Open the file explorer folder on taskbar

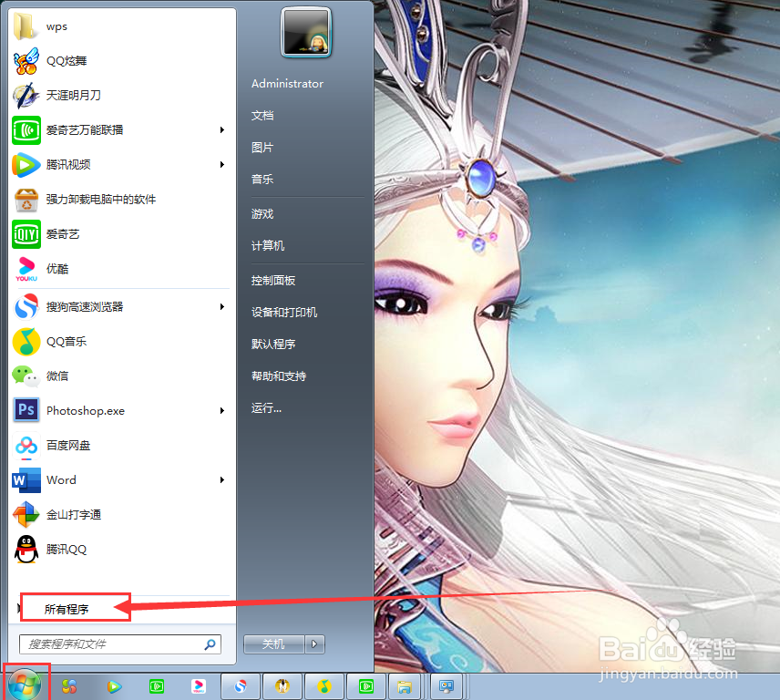[x=405, y=686]
